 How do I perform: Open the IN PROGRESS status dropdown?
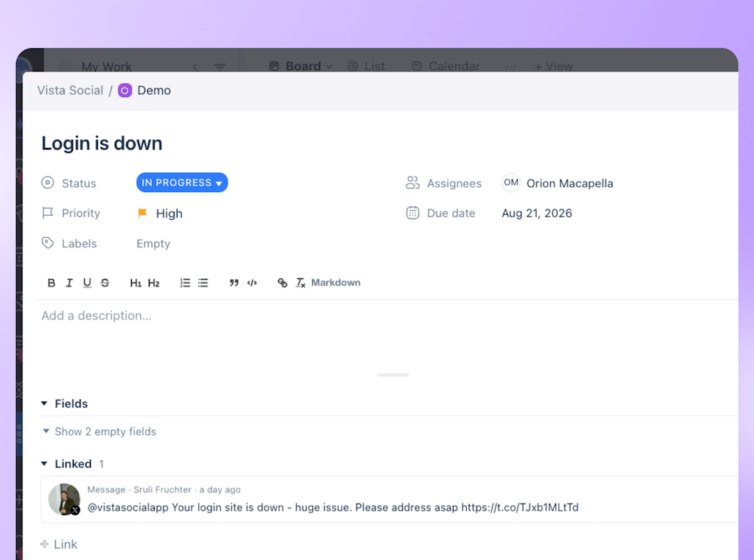(182, 182)
